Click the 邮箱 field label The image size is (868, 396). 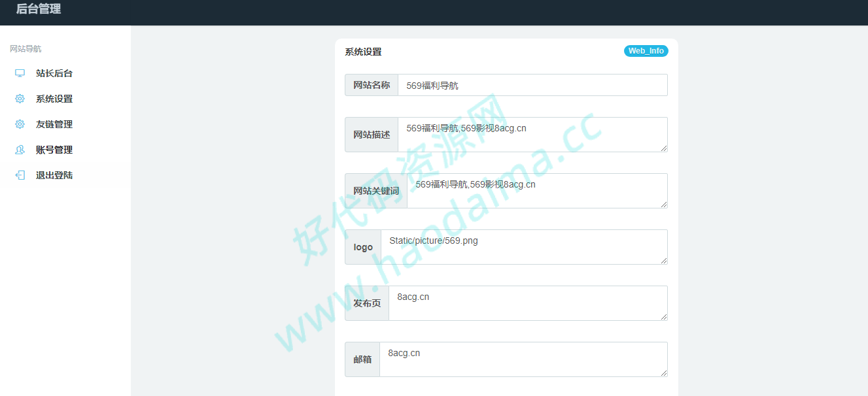click(x=362, y=359)
